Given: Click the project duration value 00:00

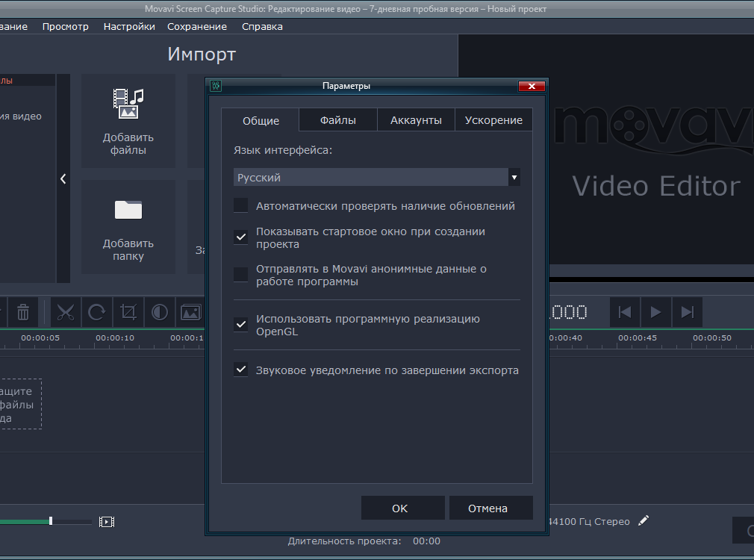Looking at the screenshot, I should [426, 541].
